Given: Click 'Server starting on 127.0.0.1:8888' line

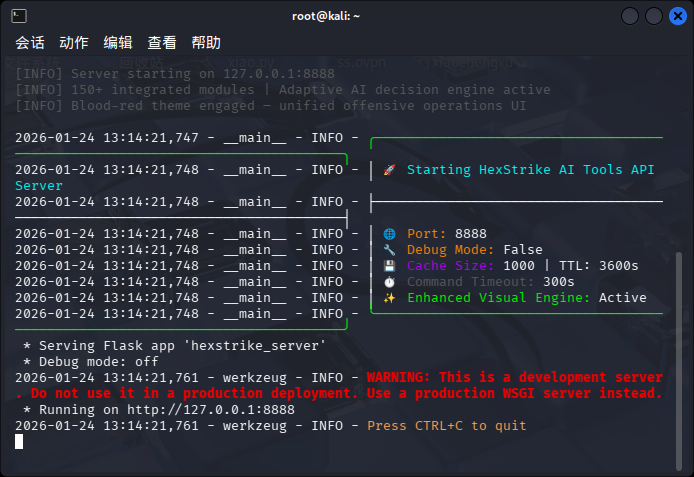Looking at the screenshot, I should tap(175, 73).
